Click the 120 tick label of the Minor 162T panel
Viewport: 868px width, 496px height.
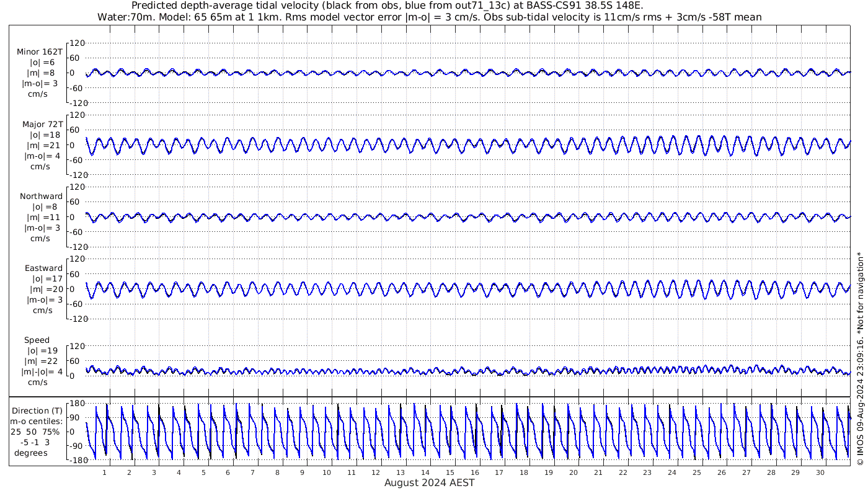click(76, 43)
